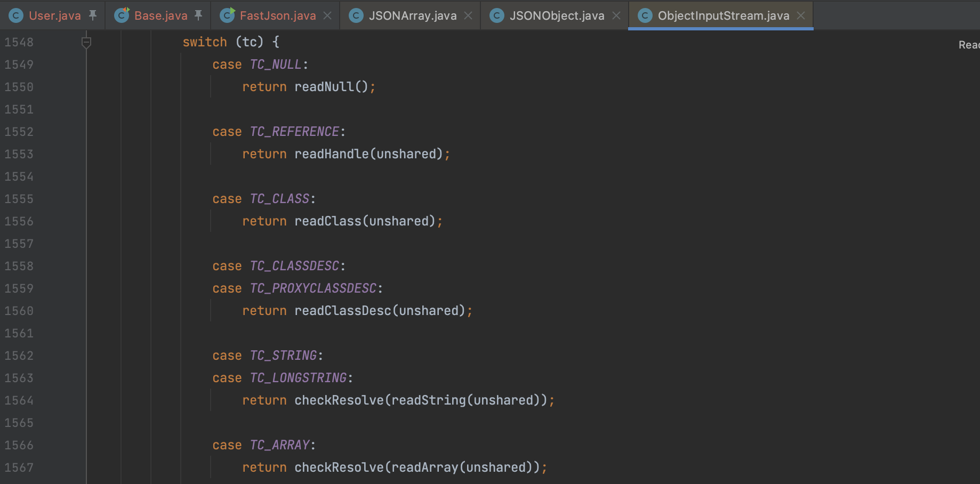
Task: Click line number 1553 in gutter
Action: (x=19, y=154)
